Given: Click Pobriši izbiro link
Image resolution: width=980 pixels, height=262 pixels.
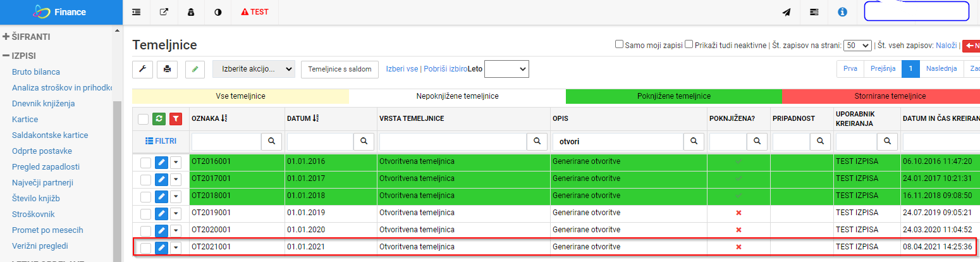Looking at the screenshot, I should tap(445, 68).
